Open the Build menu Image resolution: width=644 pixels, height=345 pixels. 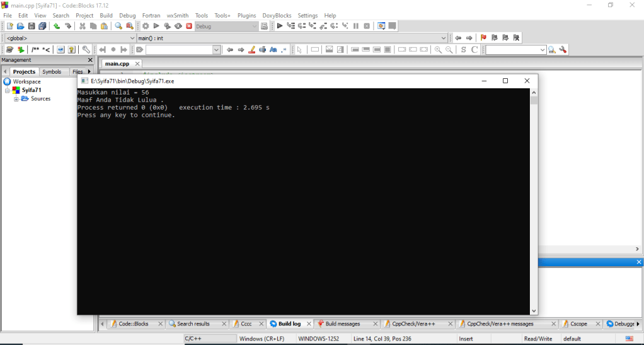[x=106, y=15]
